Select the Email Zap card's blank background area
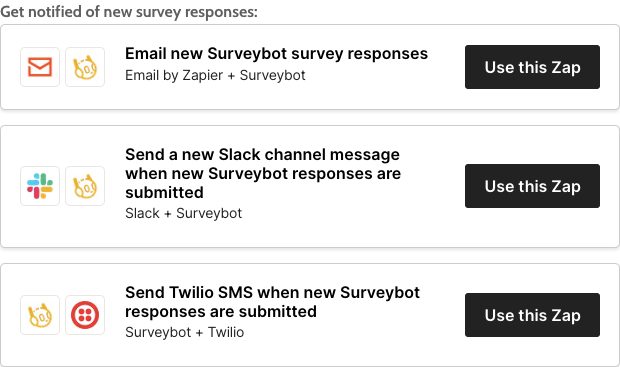620x367 pixels. [x=446, y=95]
